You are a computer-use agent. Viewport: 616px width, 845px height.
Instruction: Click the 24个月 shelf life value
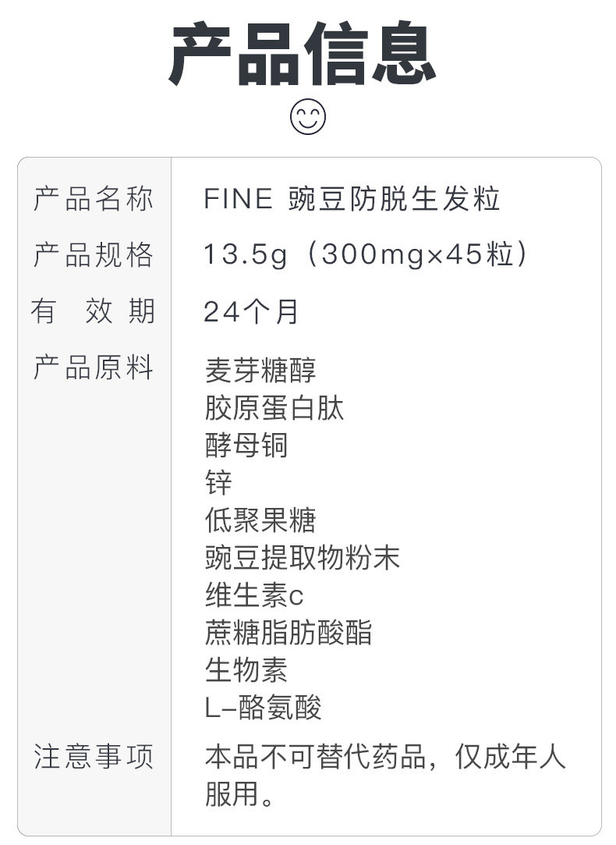(x=252, y=312)
